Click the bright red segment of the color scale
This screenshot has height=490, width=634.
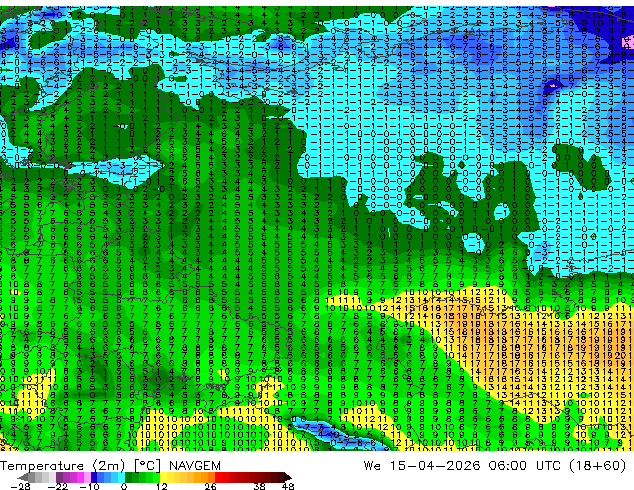tap(218, 477)
